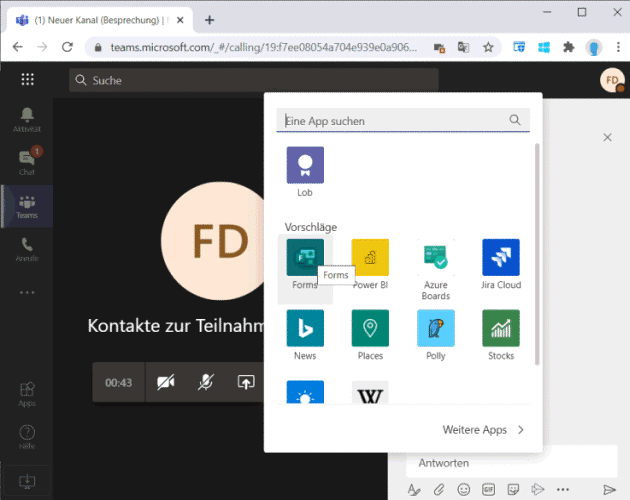Click the download desktop app icon
The height and width of the screenshot is (500, 630).
pos(27,481)
